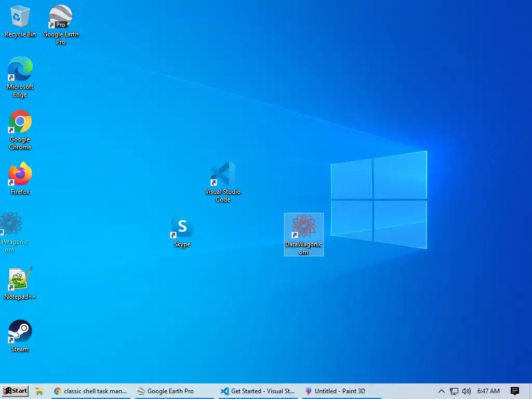
Task: Open the network status tray icon
Action: tap(454, 391)
